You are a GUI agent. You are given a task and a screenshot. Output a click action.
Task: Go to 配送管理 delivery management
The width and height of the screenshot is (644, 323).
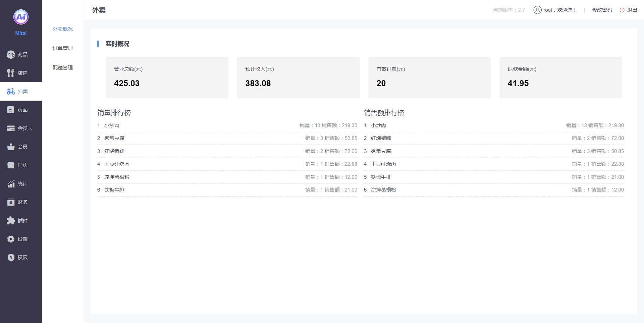pos(63,68)
